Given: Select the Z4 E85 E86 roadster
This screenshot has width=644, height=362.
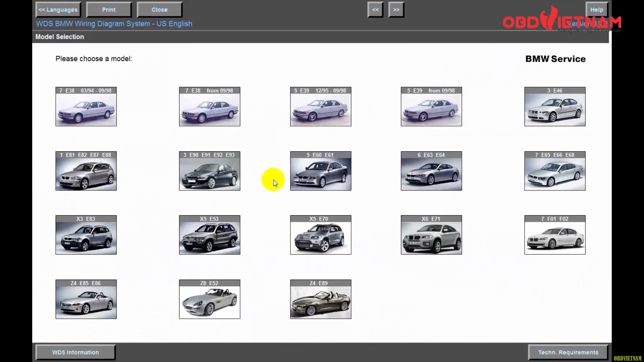Looking at the screenshot, I should pos(86,299).
